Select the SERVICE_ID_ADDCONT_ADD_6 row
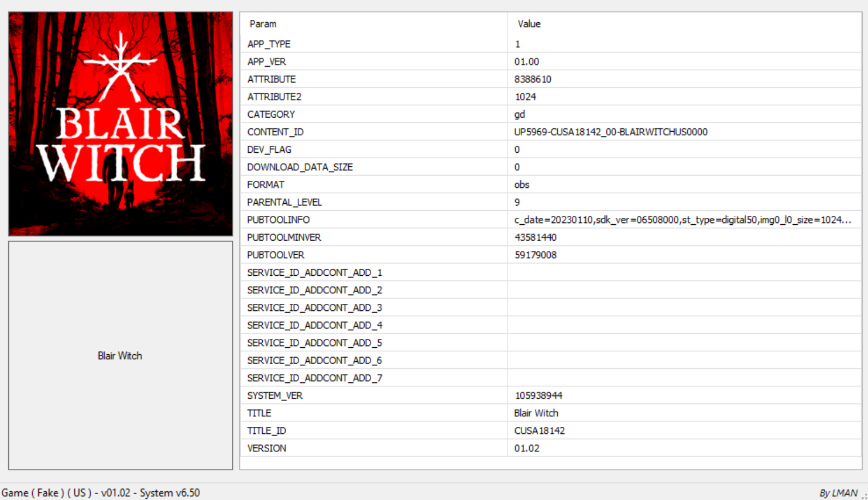 [551, 360]
